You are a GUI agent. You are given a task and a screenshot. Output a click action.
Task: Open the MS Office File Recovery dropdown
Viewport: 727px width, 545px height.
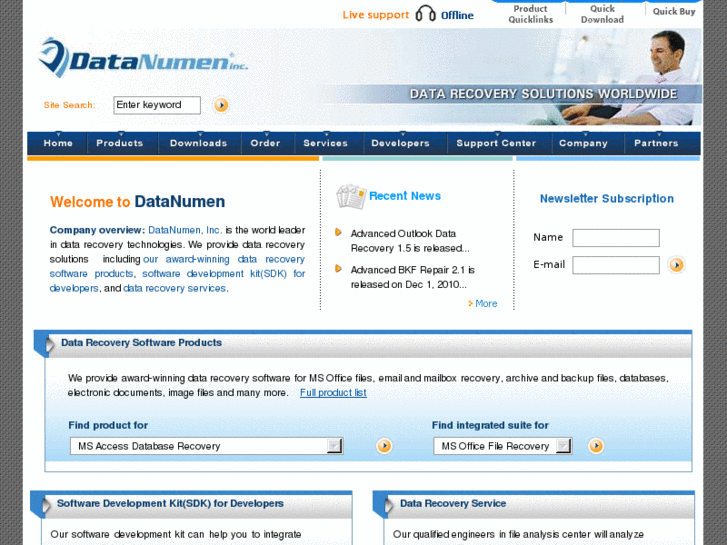point(503,446)
